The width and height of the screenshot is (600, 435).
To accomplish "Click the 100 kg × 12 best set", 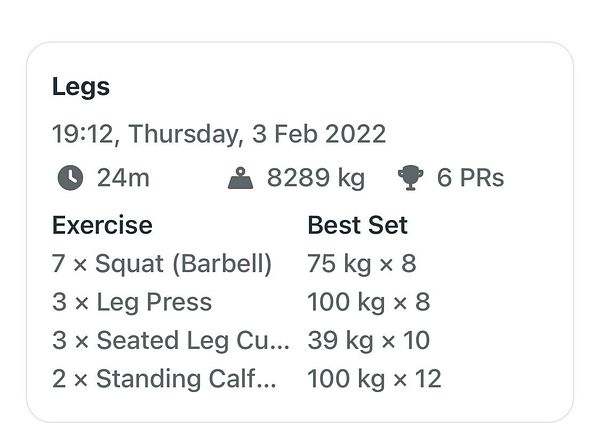I will [374, 379].
